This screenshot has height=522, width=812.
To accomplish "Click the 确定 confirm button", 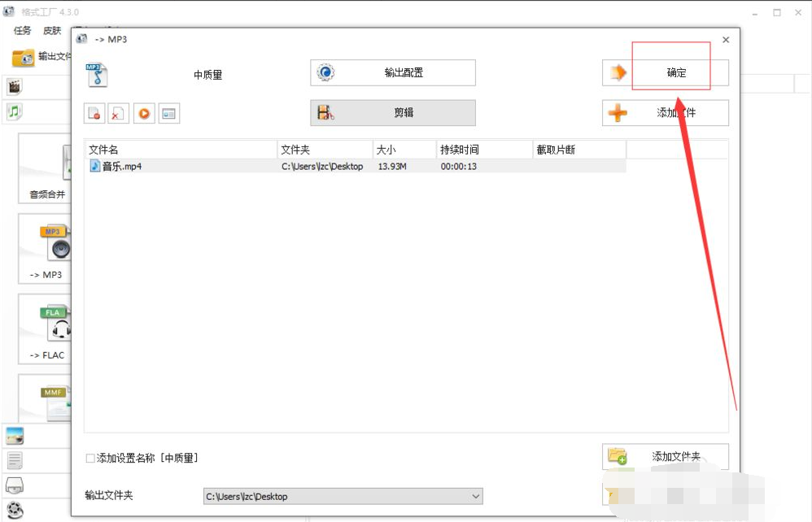I will (666, 72).
